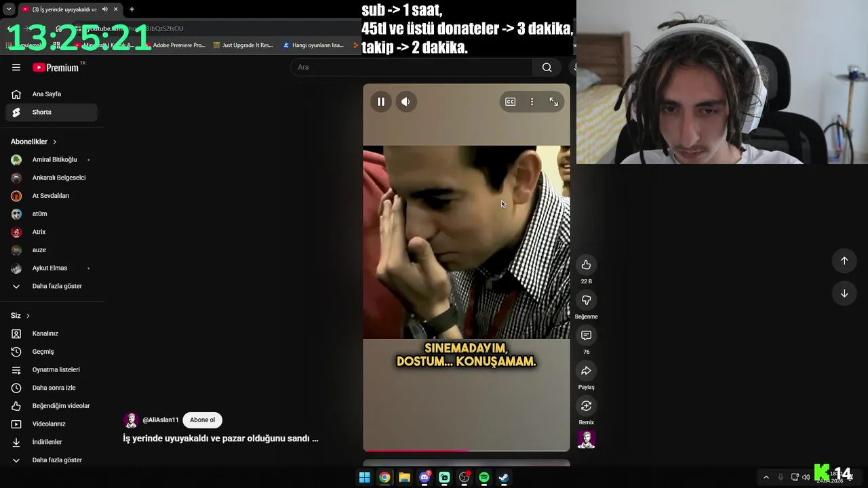Open File Explorer from the taskbar

404,477
